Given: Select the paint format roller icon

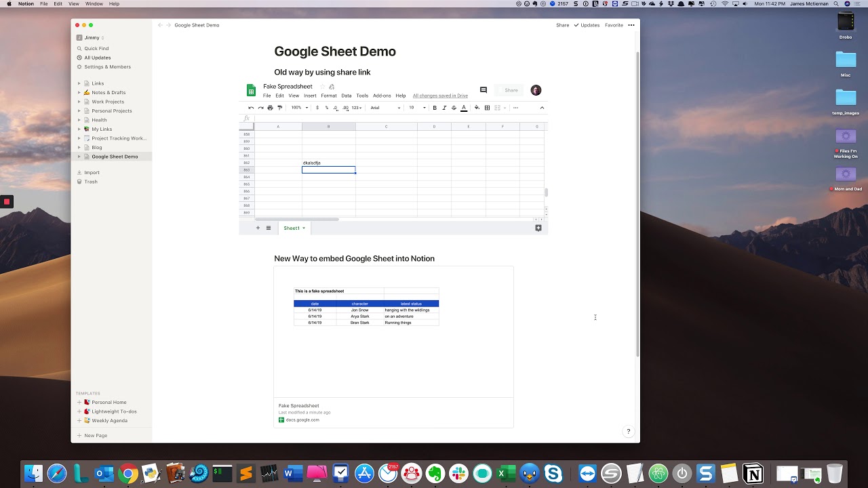Looking at the screenshot, I should pos(279,108).
